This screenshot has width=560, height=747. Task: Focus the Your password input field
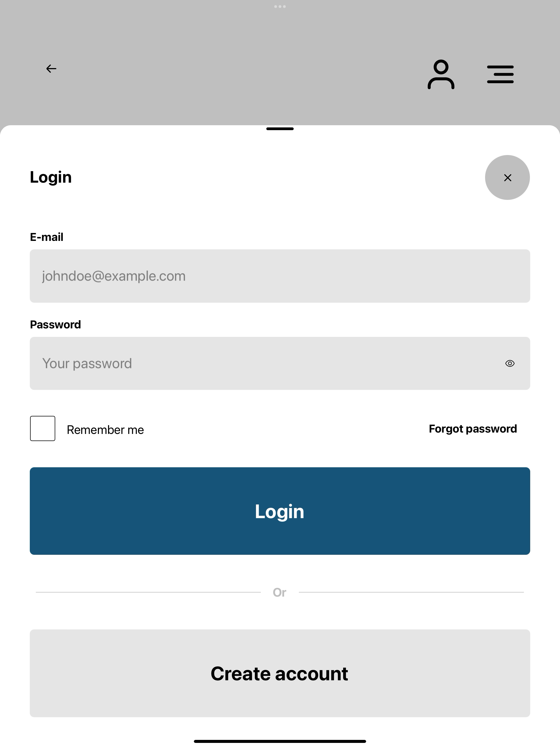[280, 363]
